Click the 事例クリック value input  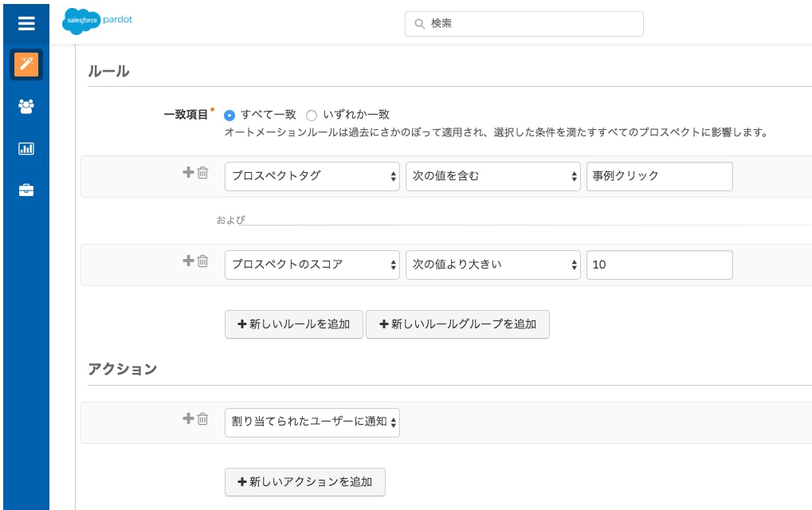(x=660, y=177)
